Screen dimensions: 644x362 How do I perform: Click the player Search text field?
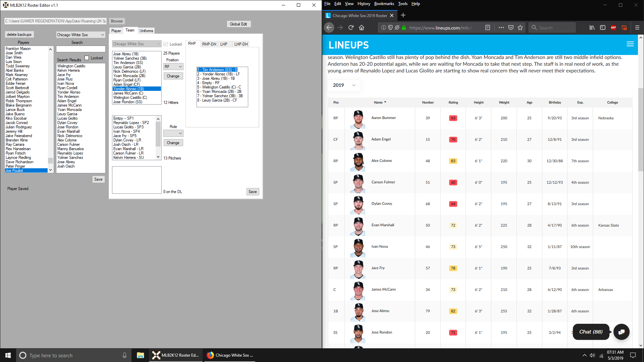[x=81, y=49]
